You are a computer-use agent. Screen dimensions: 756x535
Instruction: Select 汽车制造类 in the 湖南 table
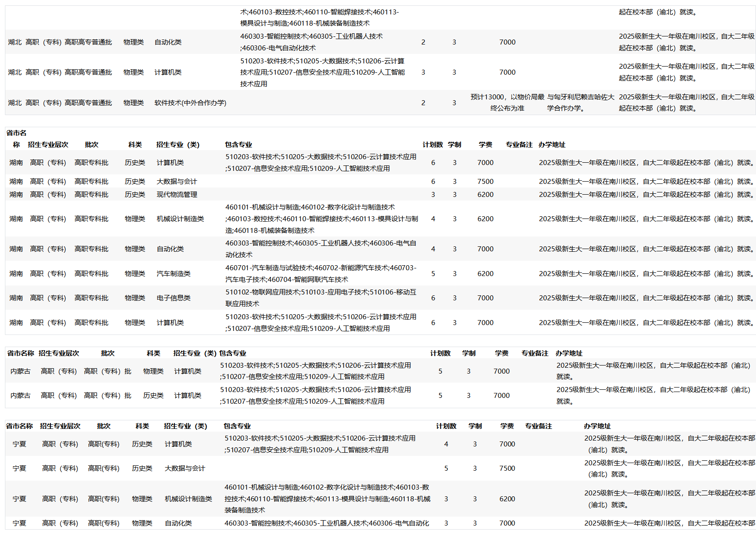click(173, 274)
